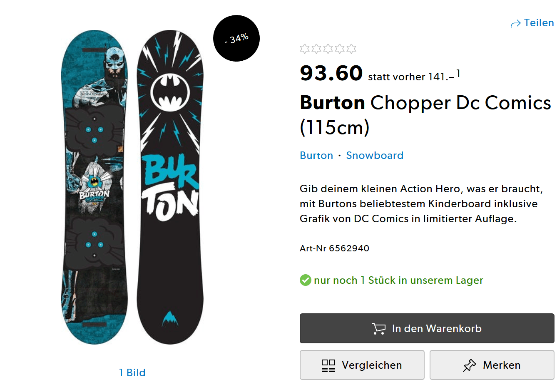Select the second rating star
This screenshot has width=557, height=392.
click(316, 49)
